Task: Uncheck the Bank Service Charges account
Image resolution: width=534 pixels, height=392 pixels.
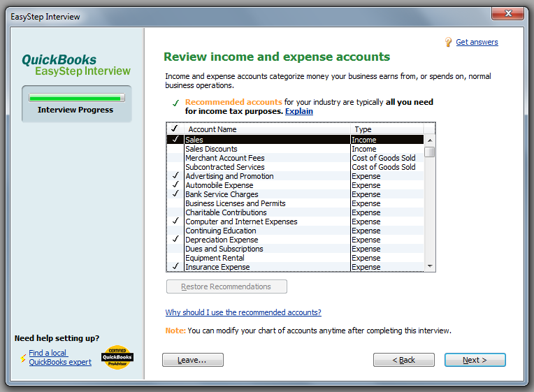Action: [x=175, y=194]
